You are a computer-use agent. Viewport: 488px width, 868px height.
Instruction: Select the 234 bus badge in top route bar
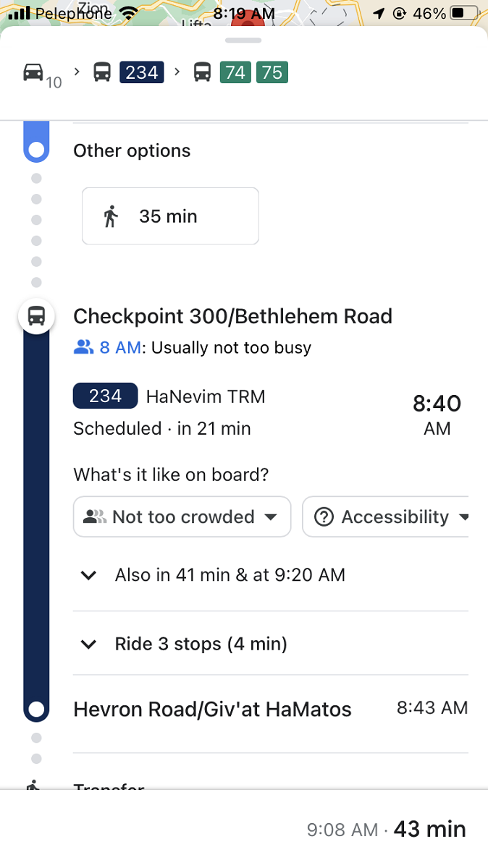point(141,72)
